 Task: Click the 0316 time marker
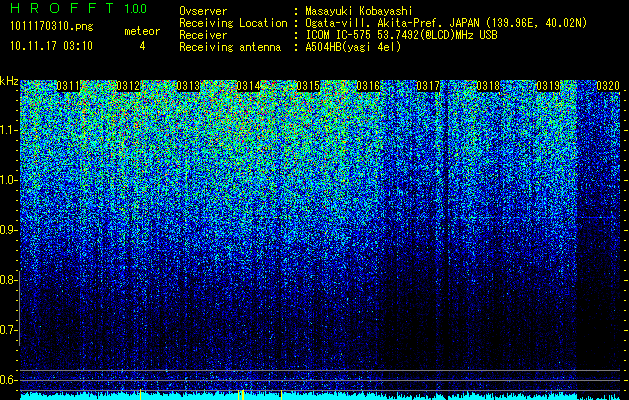coord(368,86)
